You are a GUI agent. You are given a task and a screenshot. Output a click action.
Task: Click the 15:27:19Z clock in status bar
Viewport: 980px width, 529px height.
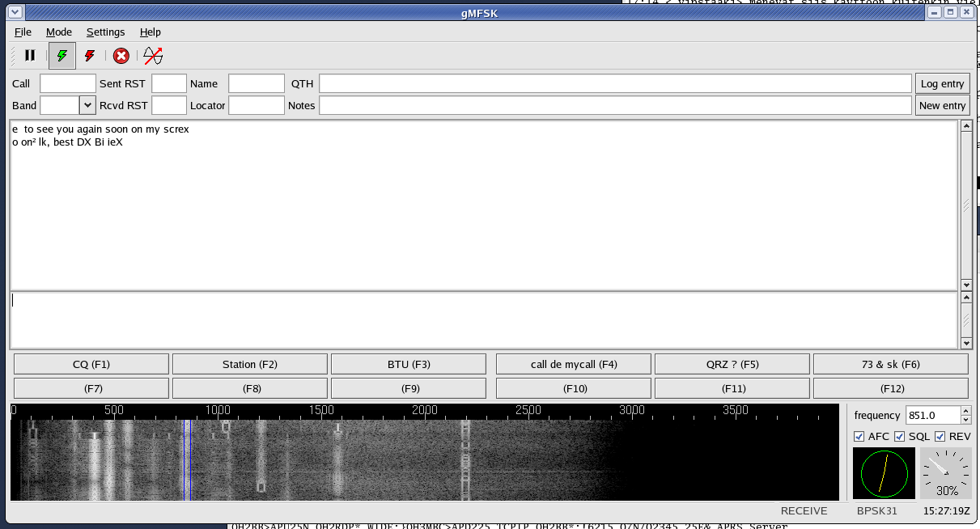[946, 510]
